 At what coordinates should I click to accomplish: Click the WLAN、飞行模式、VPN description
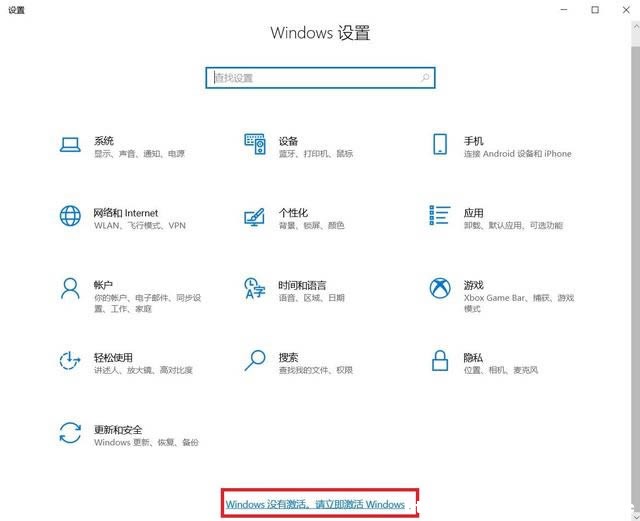click(x=140, y=225)
